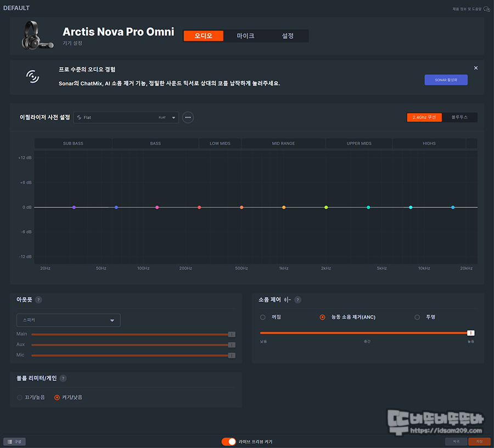
Task: Open the 마이크 tab
Action: 245,36
